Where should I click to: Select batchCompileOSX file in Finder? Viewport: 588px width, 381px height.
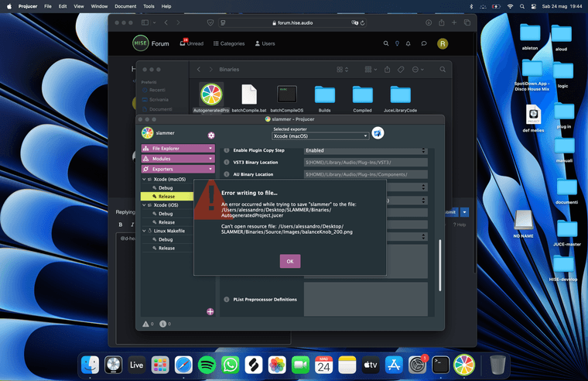(x=287, y=98)
